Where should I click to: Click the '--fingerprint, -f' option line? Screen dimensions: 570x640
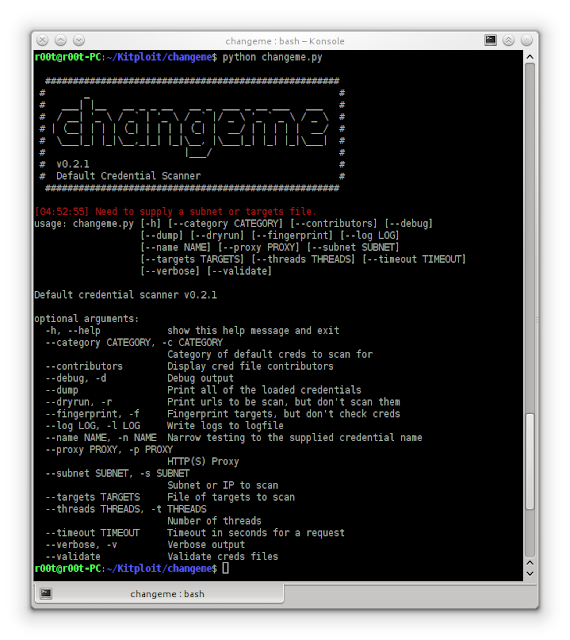click(x=92, y=414)
